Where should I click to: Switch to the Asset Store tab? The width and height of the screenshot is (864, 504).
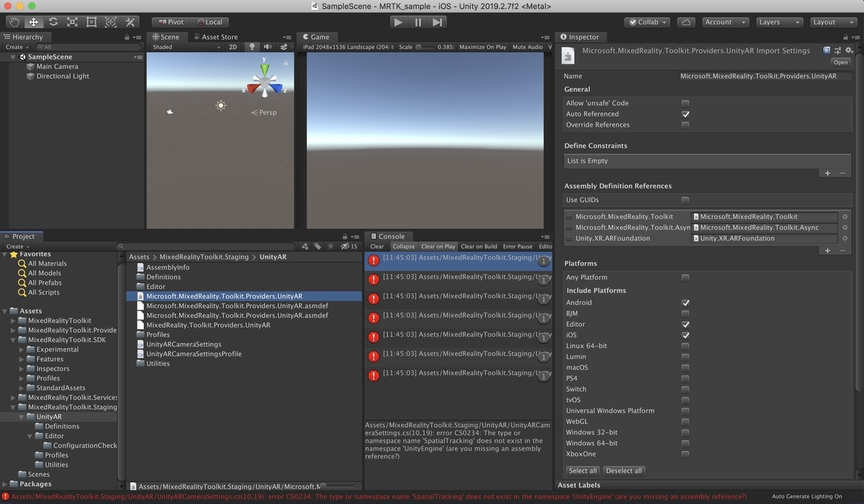[x=215, y=37]
